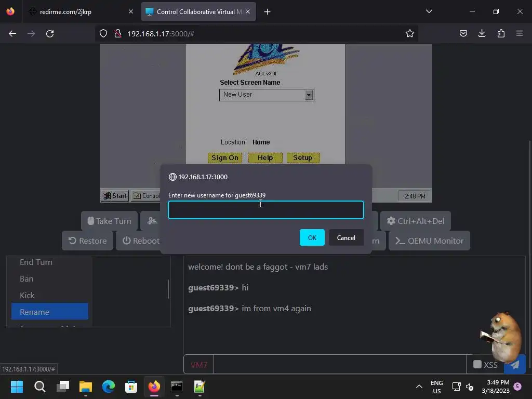
Task: Open a new browser tab
Action: click(x=268, y=12)
